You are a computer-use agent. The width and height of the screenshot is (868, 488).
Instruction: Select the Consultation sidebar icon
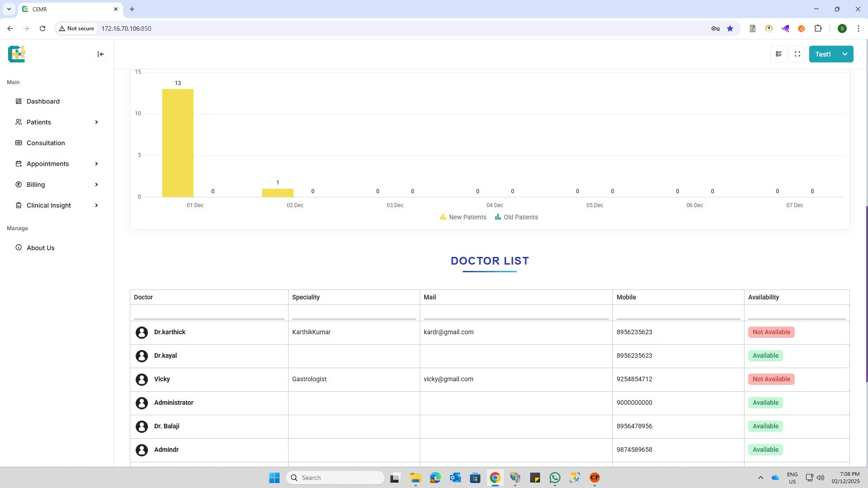[x=19, y=143]
